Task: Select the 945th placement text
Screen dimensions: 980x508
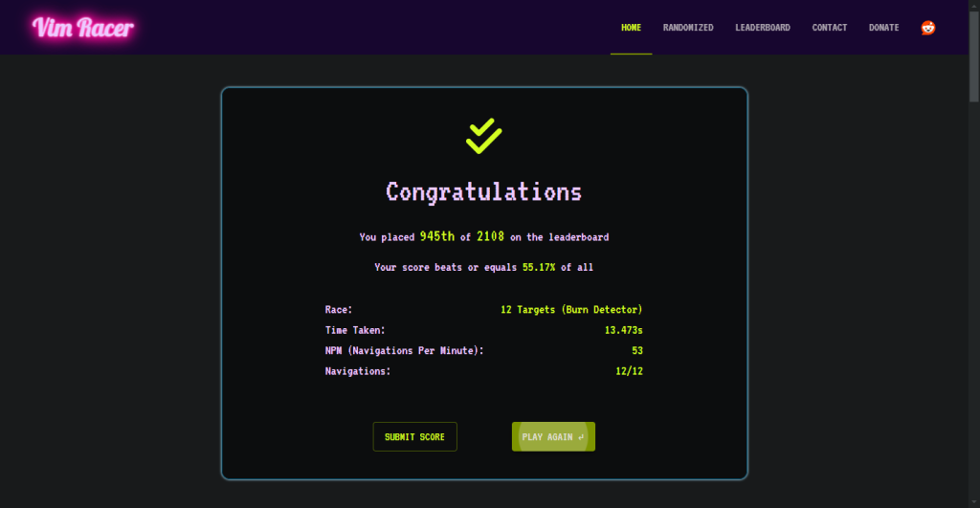Action: (x=436, y=236)
